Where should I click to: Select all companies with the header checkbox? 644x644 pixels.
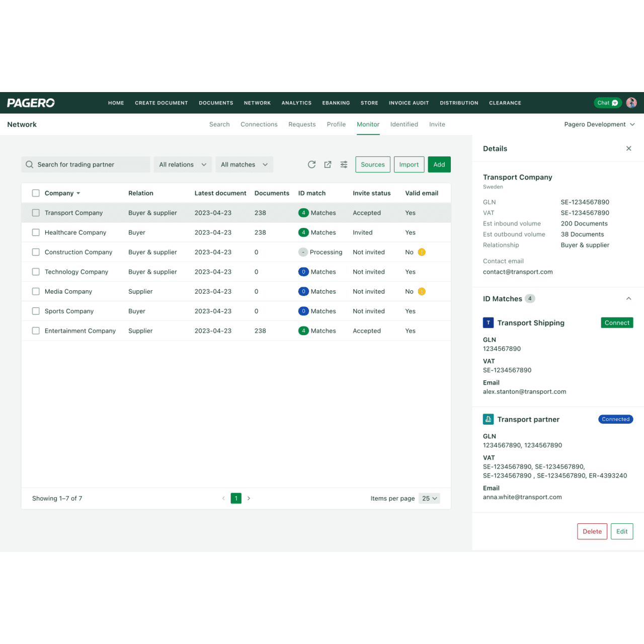36,193
